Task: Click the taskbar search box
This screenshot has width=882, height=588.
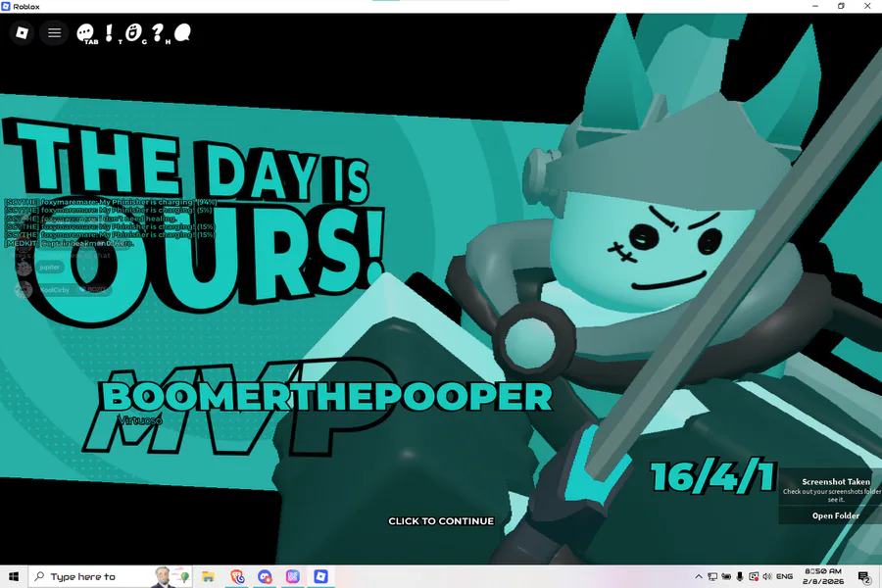Action: (110, 577)
